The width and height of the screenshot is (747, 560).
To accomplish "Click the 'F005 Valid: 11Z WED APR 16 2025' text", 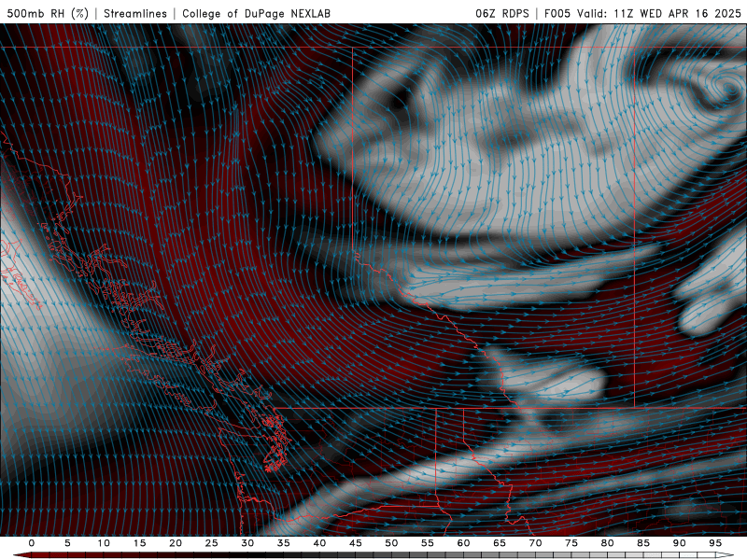I will coord(642,13).
